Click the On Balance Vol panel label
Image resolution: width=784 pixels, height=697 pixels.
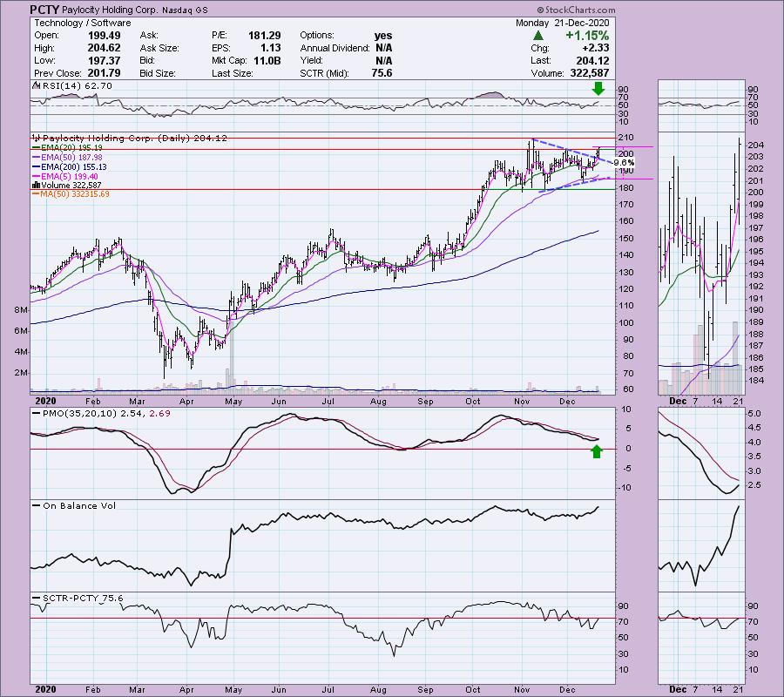[x=79, y=506]
